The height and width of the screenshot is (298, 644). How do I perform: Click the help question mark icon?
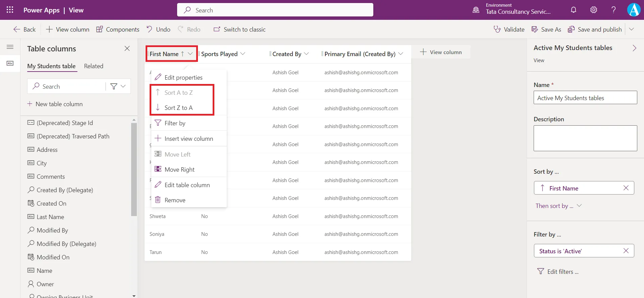613,10
